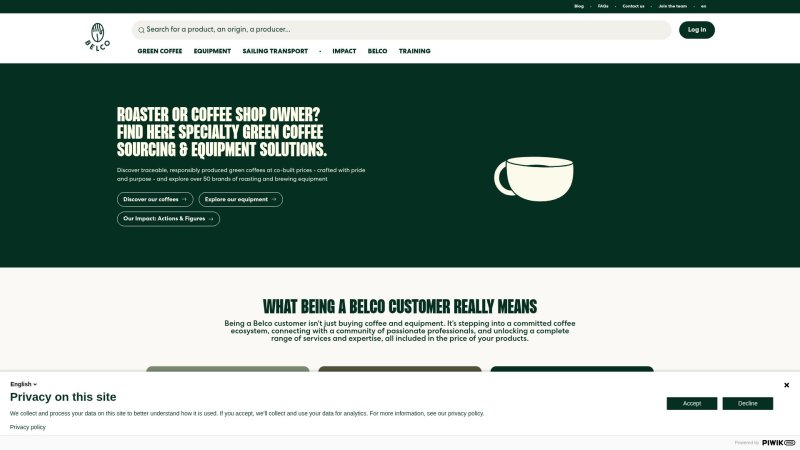800x450 pixels.
Task: Open the Equipment menu
Action: click(212, 51)
